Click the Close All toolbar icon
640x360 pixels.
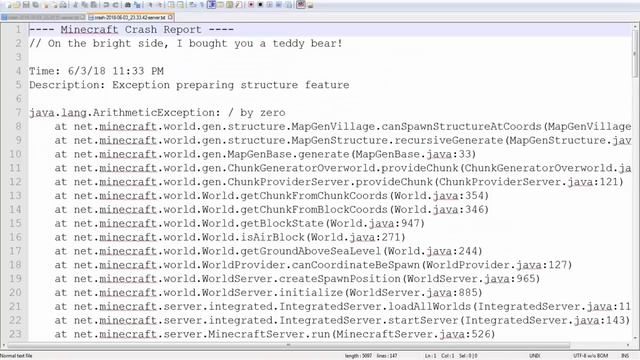tap(54, 5)
